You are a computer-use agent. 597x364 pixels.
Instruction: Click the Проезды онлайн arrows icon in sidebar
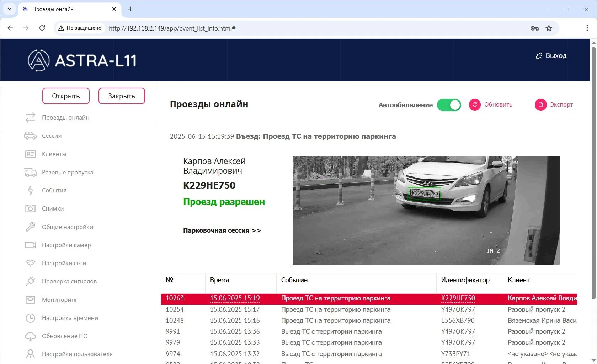point(30,118)
